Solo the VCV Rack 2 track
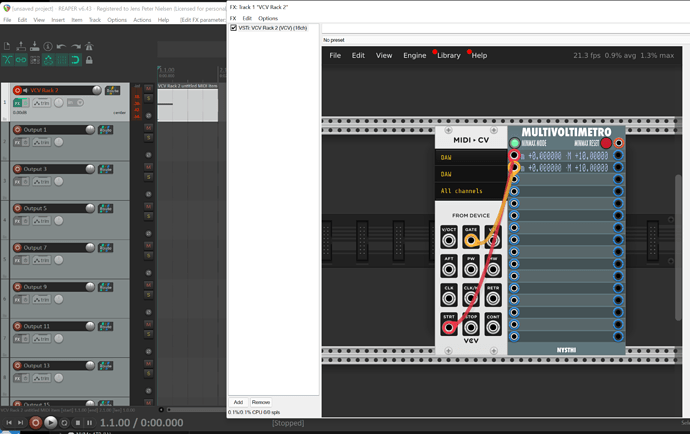Screen dimensions: 690x434 pyautogui.click(x=149, y=98)
